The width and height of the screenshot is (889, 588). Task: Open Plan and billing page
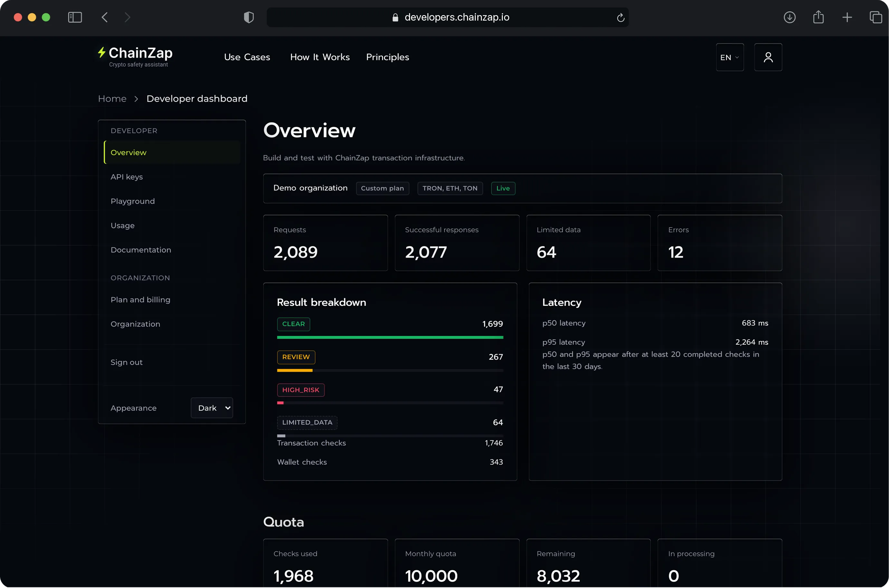tap(140, 300)
